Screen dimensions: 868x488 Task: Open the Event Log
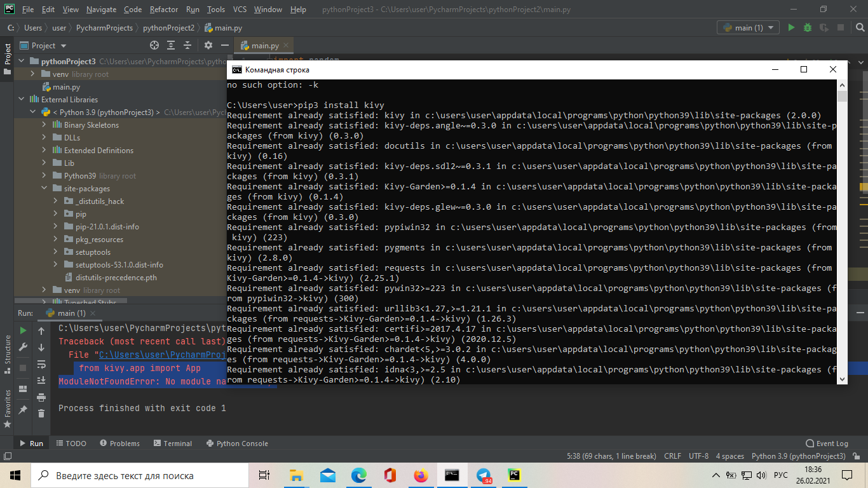point(827,444)
